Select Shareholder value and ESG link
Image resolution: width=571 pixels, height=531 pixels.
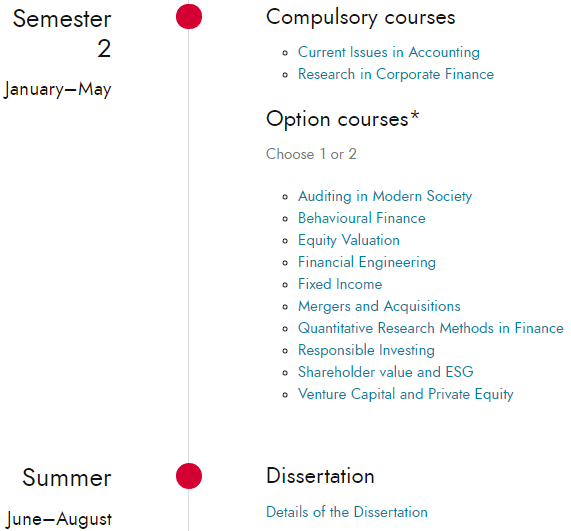[x=386, y=372]
